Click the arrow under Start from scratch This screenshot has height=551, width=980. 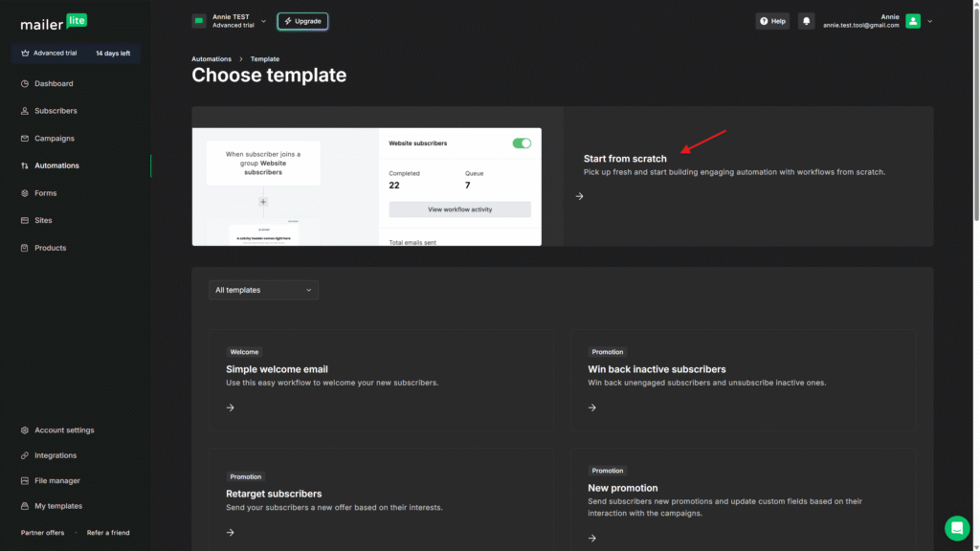(579, 197)
